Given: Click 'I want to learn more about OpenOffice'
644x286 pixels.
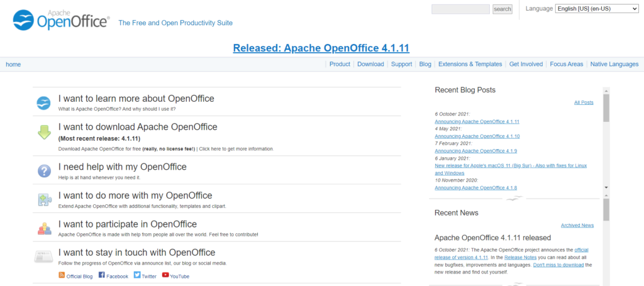Looking at the screenshot, I should coord(136,99).
